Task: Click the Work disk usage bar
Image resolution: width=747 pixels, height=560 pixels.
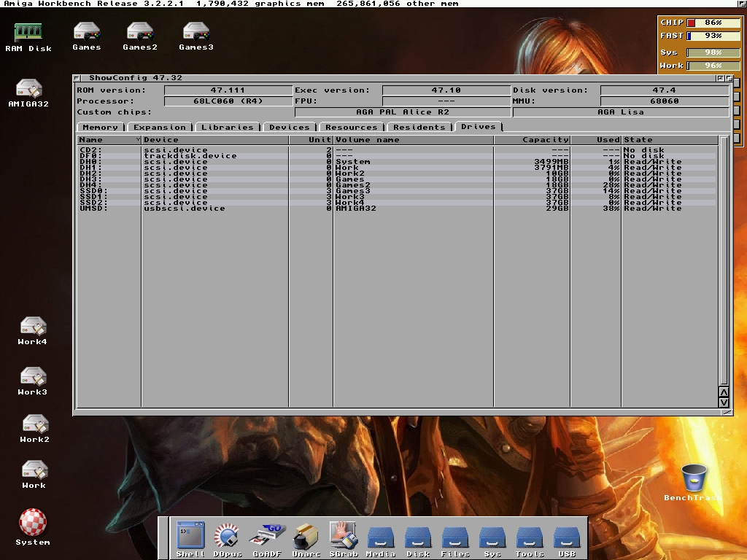Action: 712,66
